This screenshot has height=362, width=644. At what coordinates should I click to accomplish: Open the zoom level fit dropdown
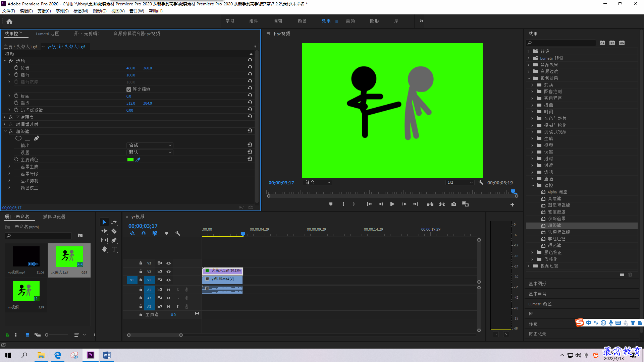point(317,183)
